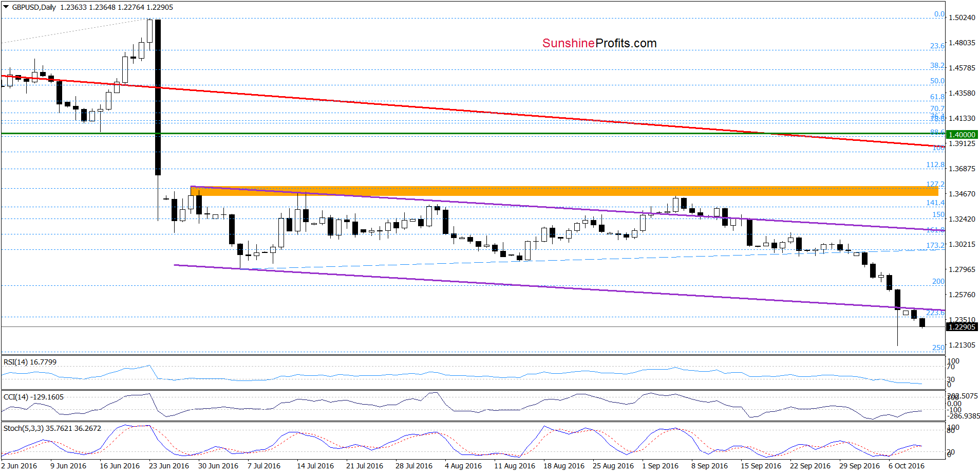Click the 22 Sep 2016 date label

[810, 466]
